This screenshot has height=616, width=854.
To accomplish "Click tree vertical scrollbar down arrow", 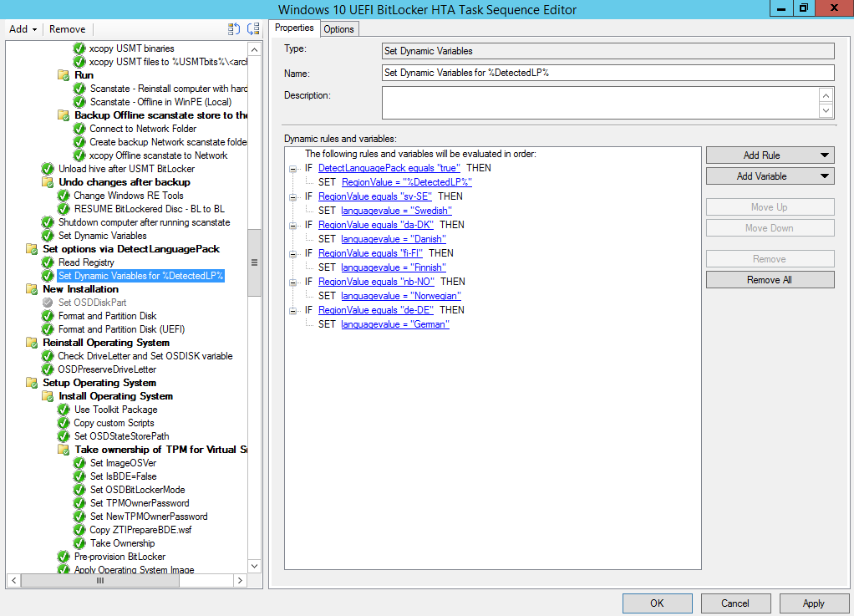I will (254, 567).
